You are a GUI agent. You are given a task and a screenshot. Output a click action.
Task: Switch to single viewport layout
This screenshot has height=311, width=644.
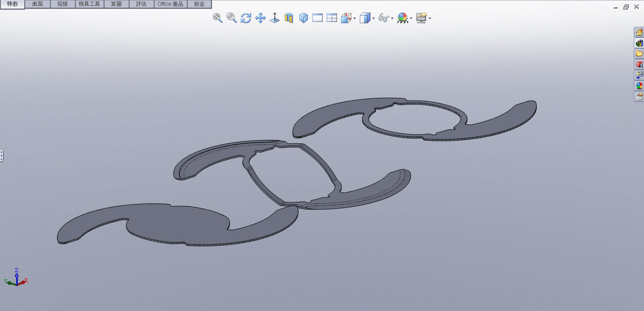[x=317, y=18]
